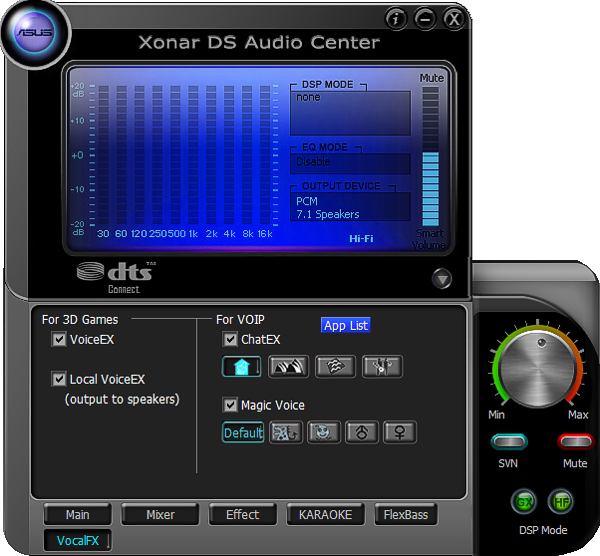
Task: Uncheck the ChatEX checkbox
Action: (230, 339)
